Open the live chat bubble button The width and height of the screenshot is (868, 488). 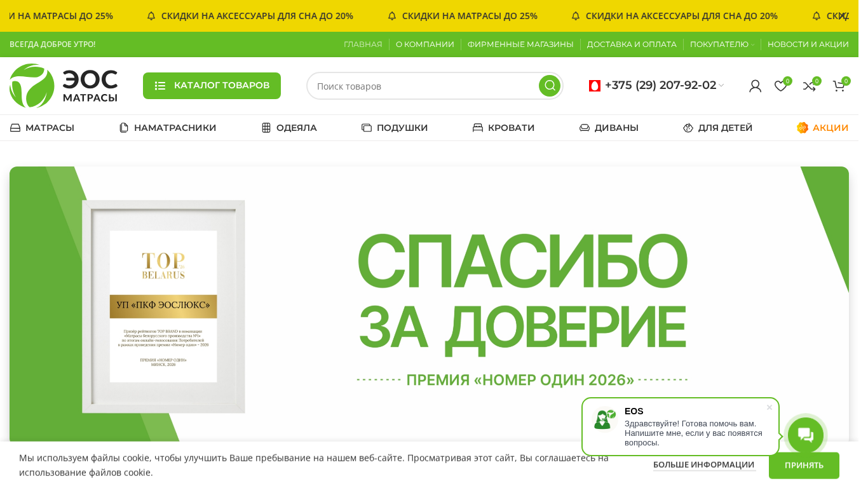[806, 435]
